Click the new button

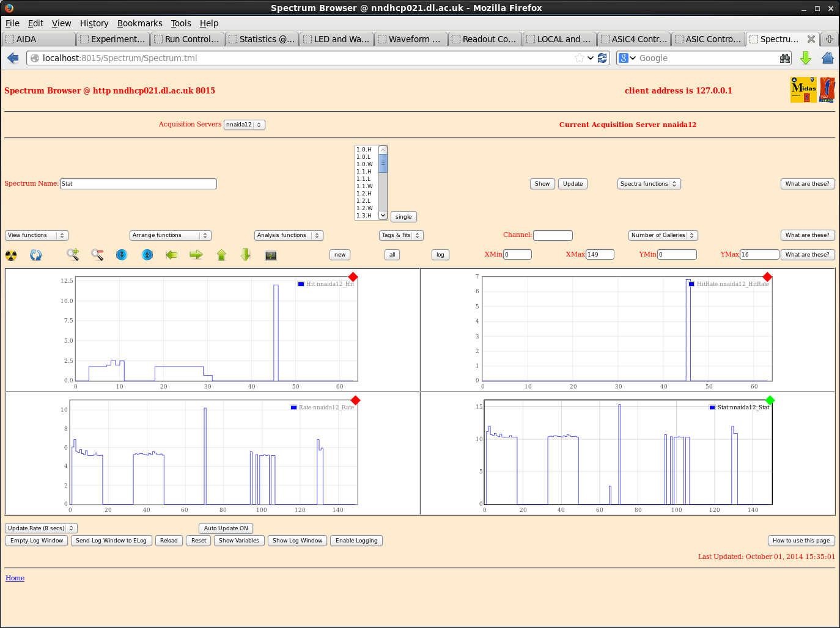(x=340, y=255)
